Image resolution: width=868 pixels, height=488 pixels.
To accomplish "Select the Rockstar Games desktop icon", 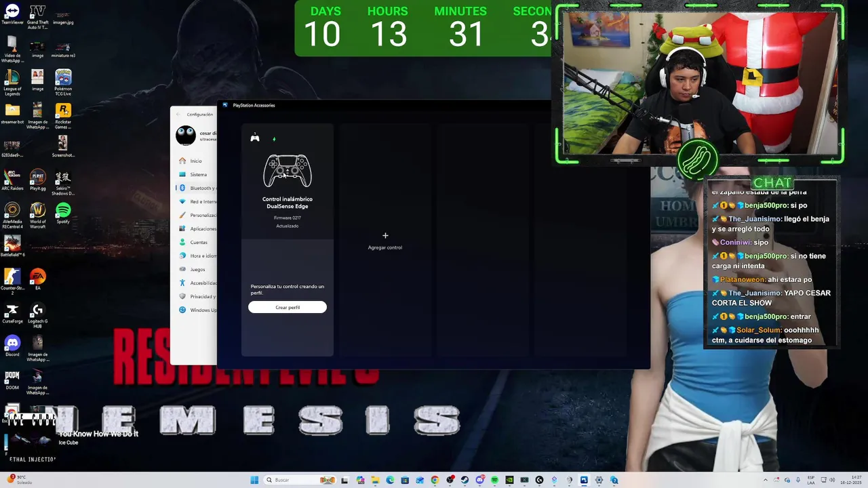I will tap(63, 116).
